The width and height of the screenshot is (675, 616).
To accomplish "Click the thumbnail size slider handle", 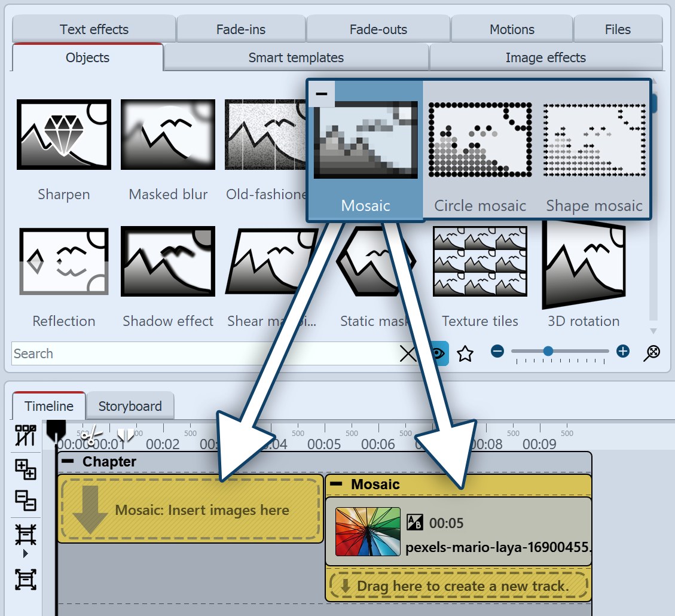I will pyautogui.click(x=548, y=352).
